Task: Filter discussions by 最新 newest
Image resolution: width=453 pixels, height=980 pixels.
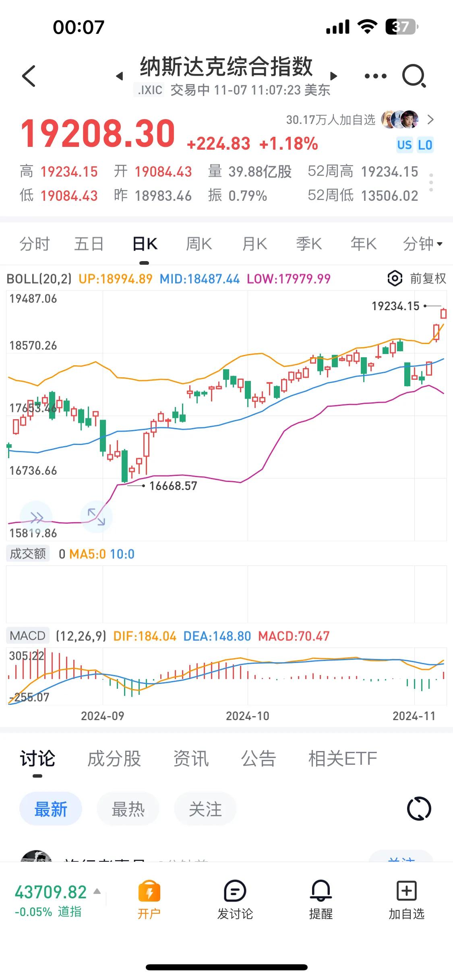Action: click(51, 809)
